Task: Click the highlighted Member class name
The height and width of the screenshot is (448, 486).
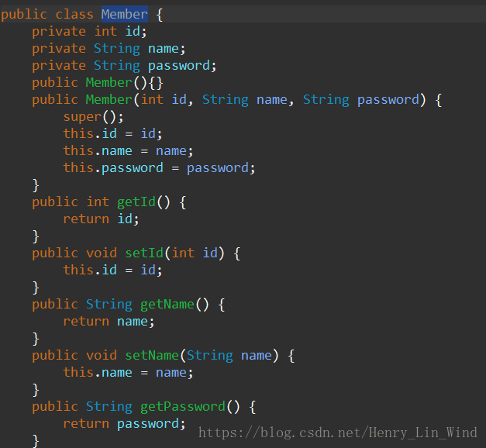Action: coord(125,14)
